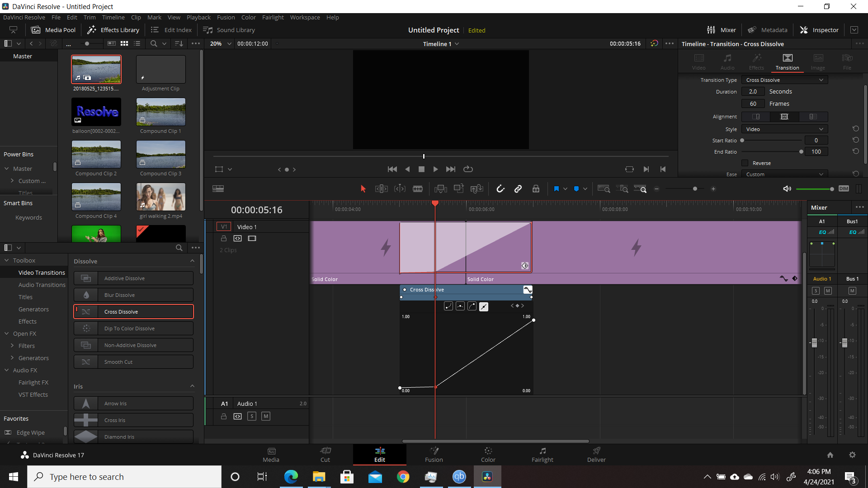Open the Fusion menu
This screenshot has width=868, height=488.
tap(226, 17)
